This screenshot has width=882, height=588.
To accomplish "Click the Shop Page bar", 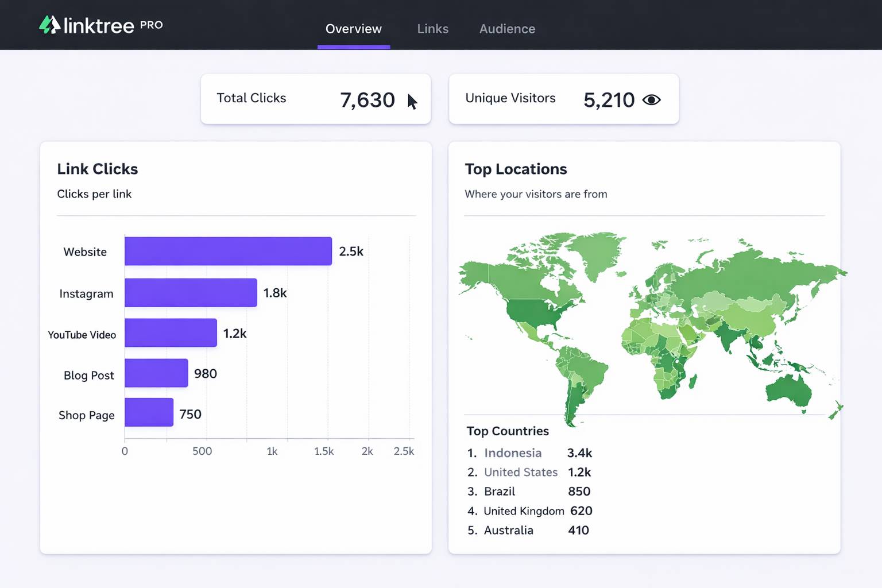I will [149, 412].
